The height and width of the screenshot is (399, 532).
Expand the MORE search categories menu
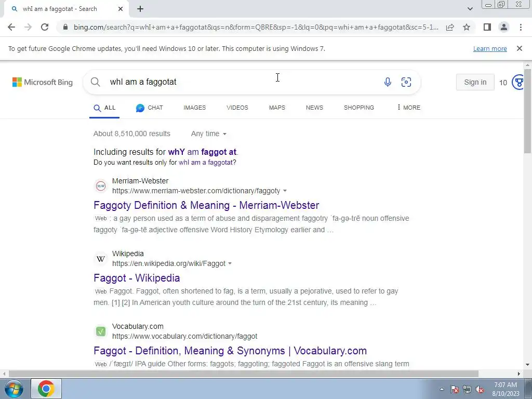(408, 108)
